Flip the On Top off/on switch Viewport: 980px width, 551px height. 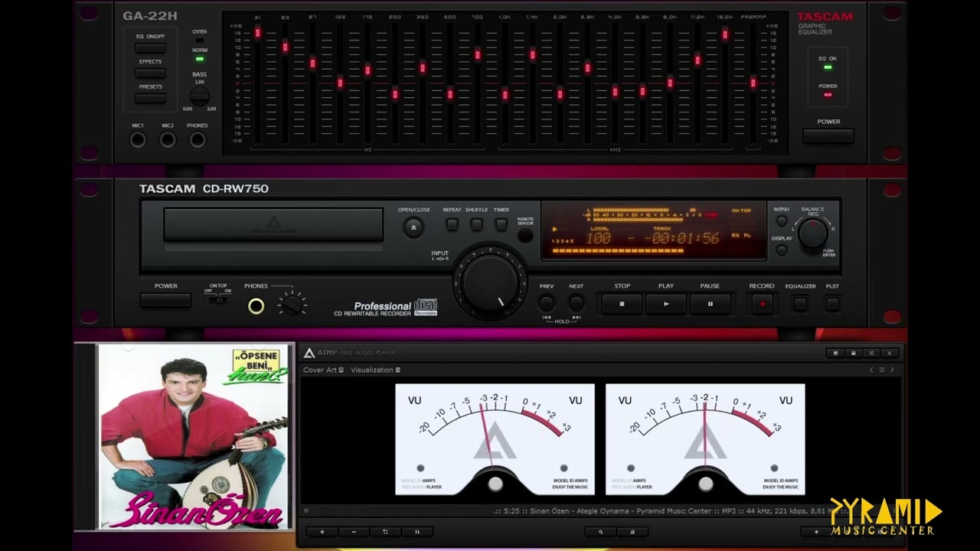click(x=219, y=300)
